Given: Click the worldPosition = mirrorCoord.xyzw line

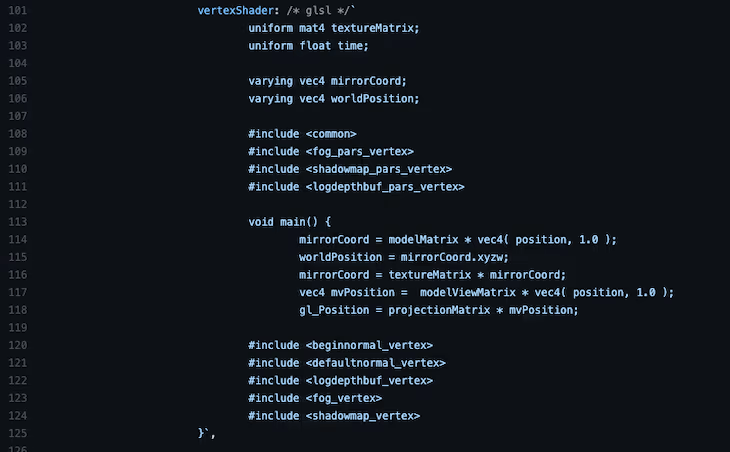Looking at the screenshot, I should point(403,257).
